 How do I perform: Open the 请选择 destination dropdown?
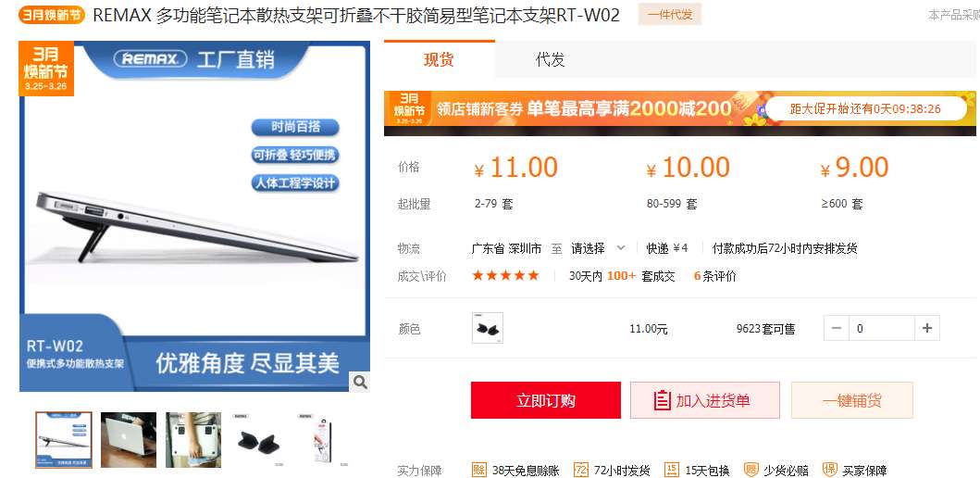pos(598,248)
